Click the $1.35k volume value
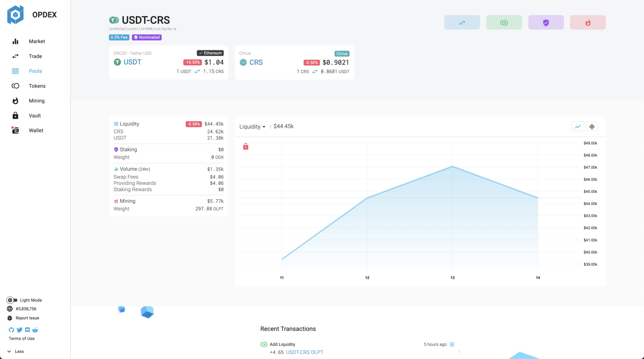Image resolution: width=644 pixels, height=359 pixels. click(x=215, y=169)
